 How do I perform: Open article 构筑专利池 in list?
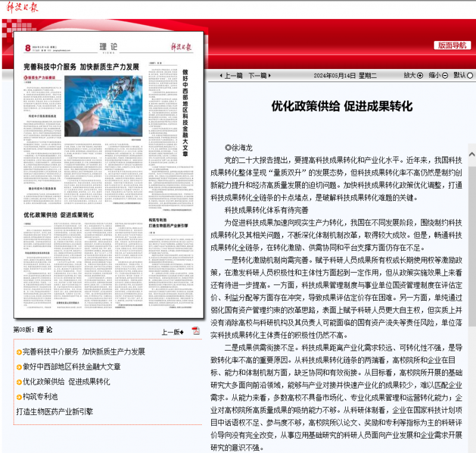point(40,396)
